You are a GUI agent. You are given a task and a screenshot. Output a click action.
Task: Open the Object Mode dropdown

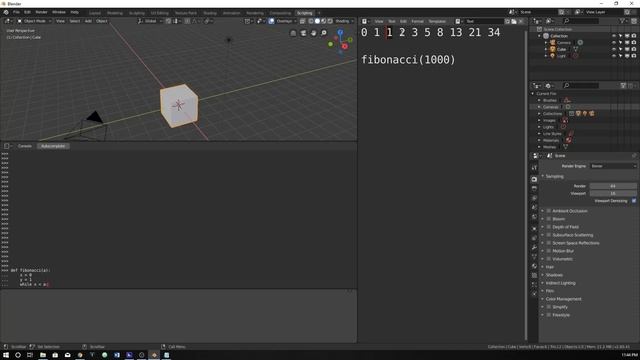tap(35, 21)
